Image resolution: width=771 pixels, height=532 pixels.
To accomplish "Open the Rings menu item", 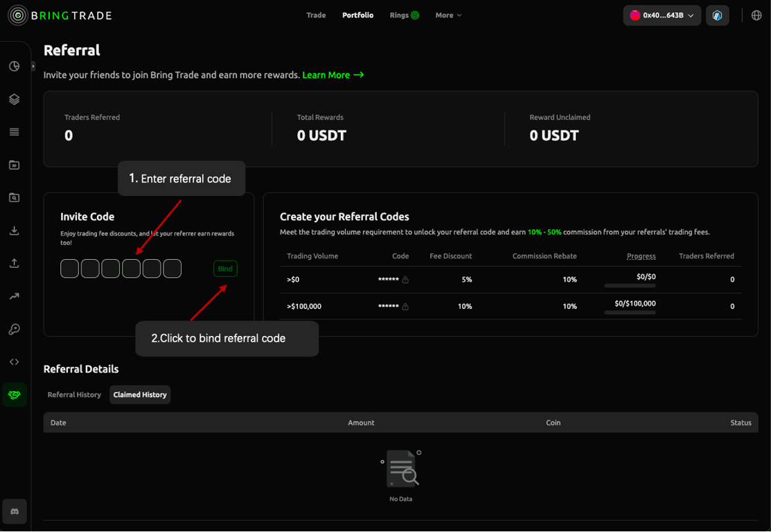I will tap(404, 15).
